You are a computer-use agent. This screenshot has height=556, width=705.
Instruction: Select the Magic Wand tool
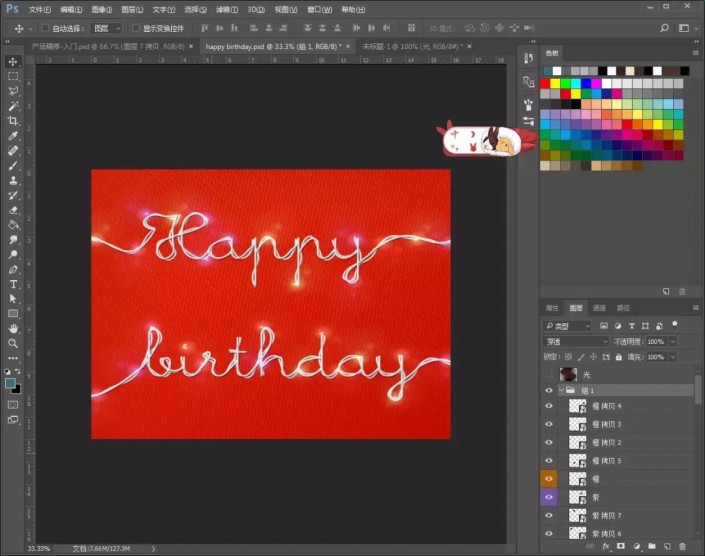(13, 106)
